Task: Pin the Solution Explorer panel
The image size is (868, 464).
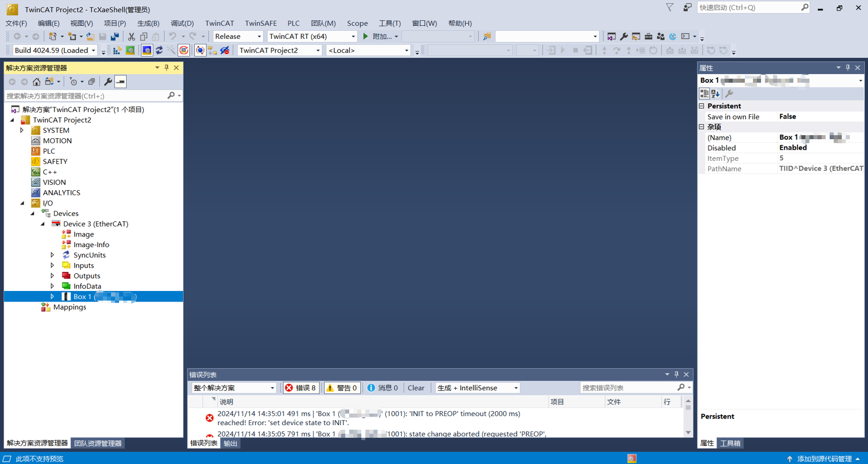Action: coord(167,68)
